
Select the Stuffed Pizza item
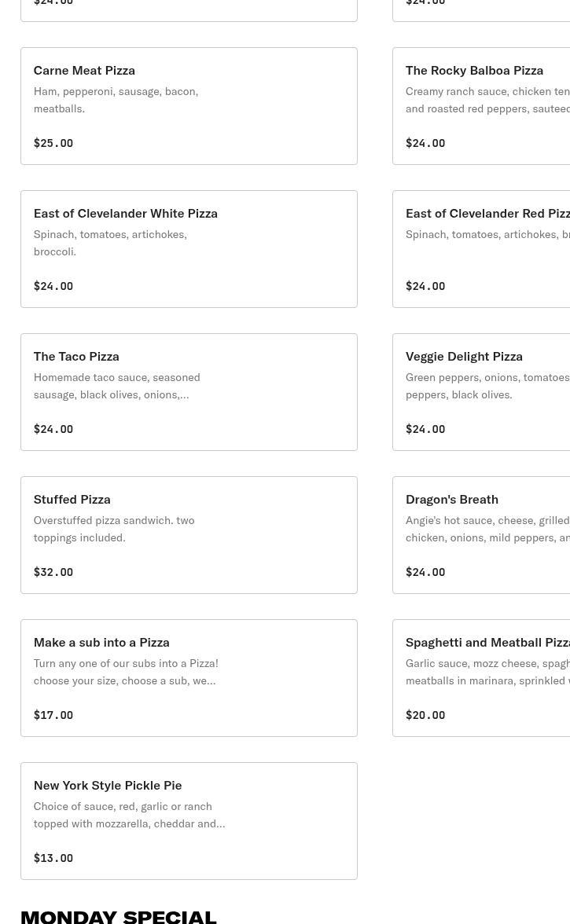click(189, 535)
